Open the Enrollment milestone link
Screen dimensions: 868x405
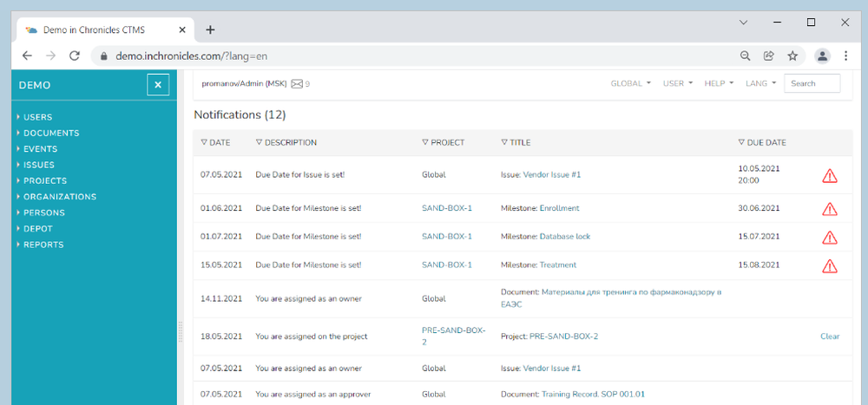559,208
